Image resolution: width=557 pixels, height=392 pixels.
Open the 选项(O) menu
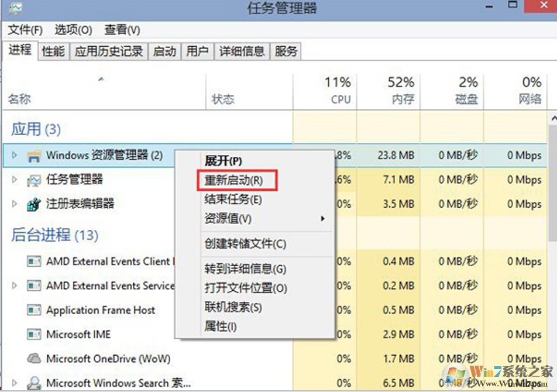pos(73,30)
